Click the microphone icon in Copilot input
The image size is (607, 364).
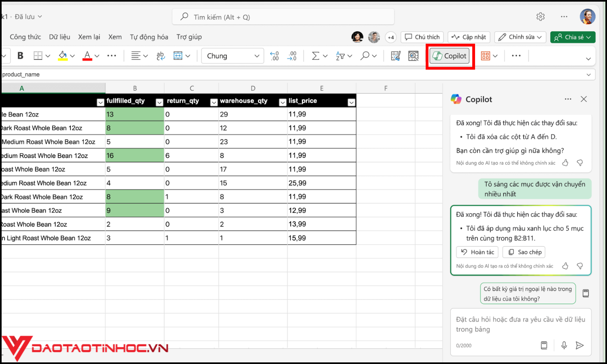(564, 345)
